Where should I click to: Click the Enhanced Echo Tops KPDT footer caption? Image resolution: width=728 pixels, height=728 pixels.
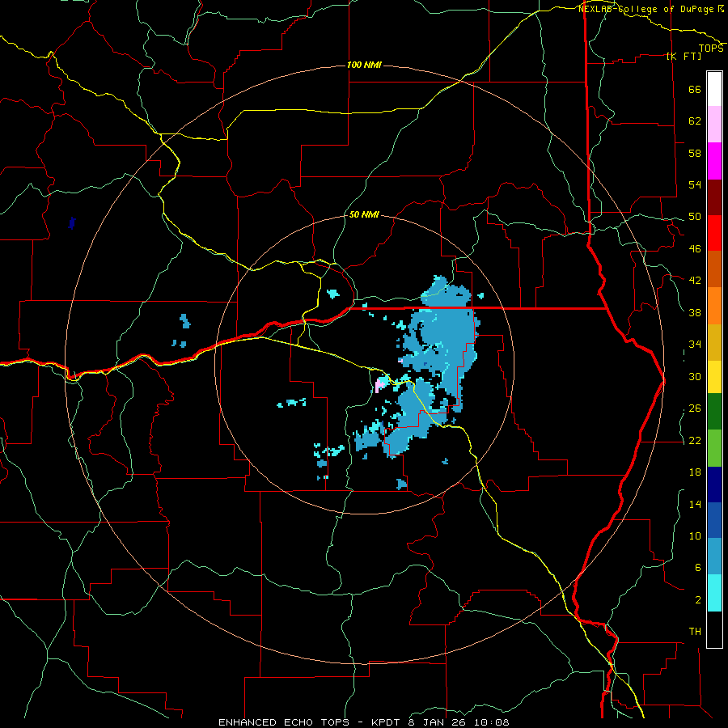(364, 722)
